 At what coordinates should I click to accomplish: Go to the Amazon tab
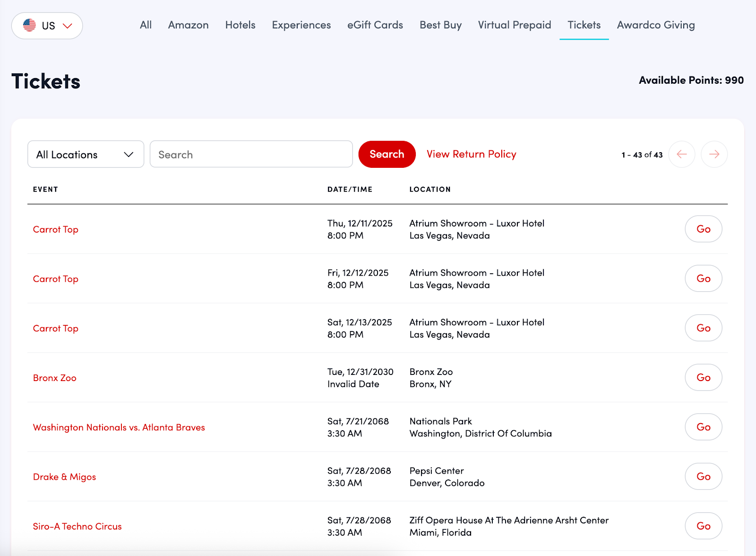188,25
